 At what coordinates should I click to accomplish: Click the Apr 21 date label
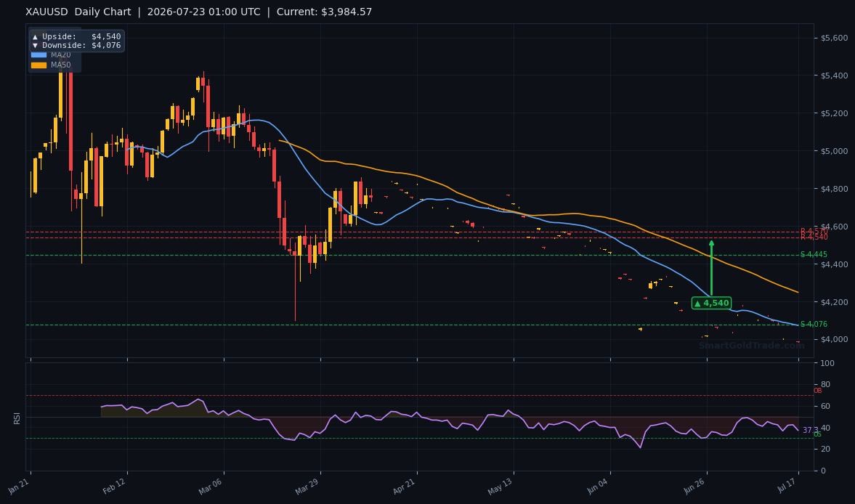pyautogui.click(x=405, y=486)
